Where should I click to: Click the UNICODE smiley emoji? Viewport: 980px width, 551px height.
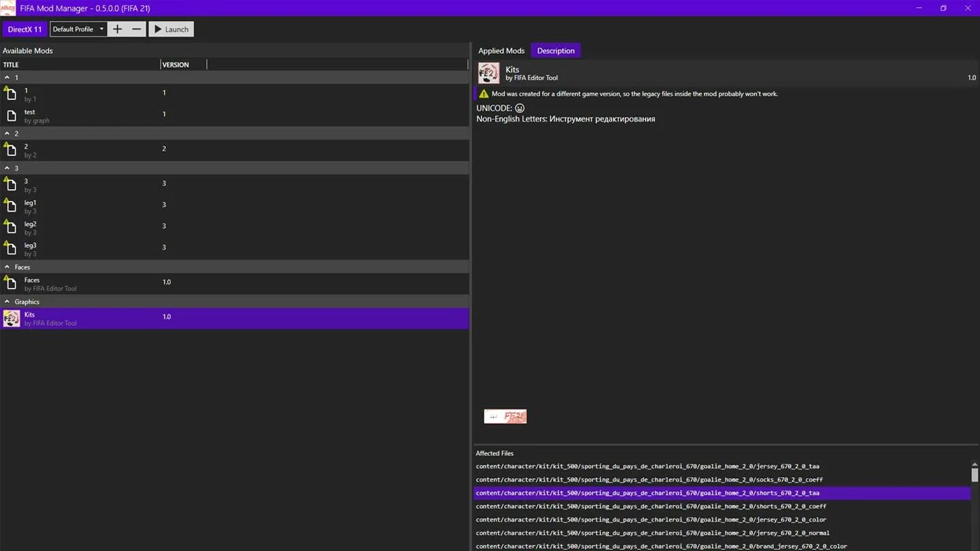[x=520, y=108]
